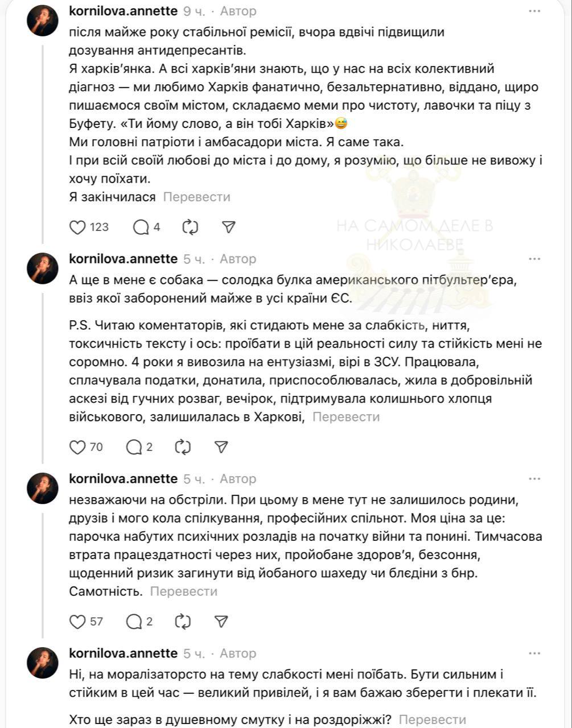Open comments on the post with 4 replies
This screenshot has width=572, height=728.
[141, 227]
